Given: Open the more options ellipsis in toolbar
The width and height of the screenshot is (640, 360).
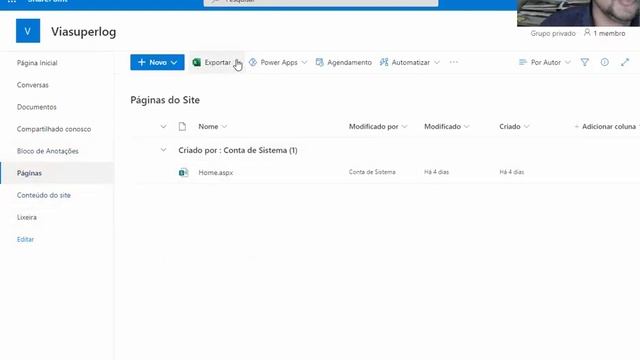Looking at the screenshot, I should pos(453,62).
